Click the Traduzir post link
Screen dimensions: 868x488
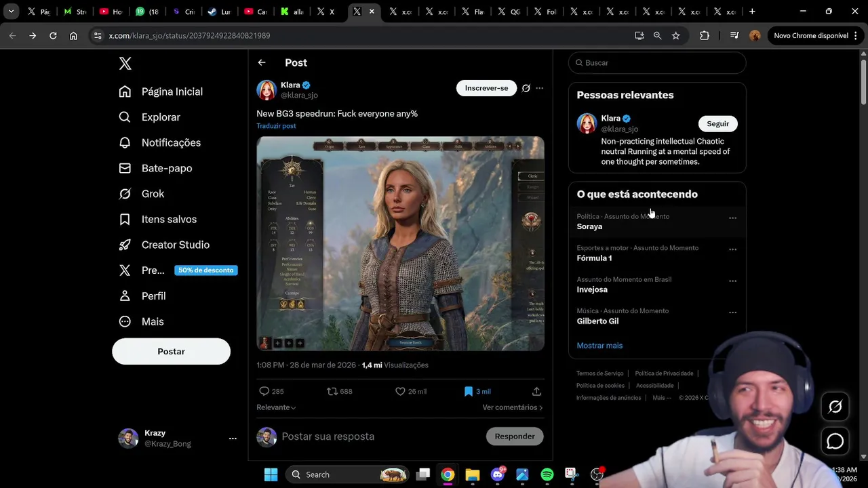pyautogui.click(x=276, y=126)
